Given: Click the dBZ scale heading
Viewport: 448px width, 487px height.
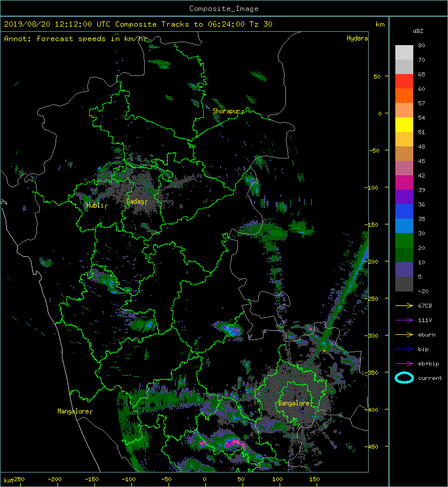Looking at the screenshot, I should pyautogui.click(x=418, y=31).
